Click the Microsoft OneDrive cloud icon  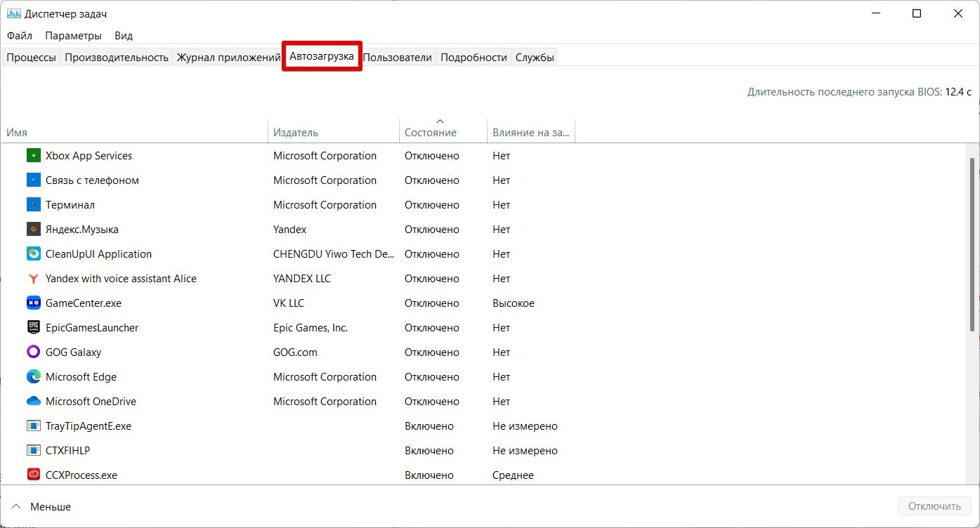(34, 402)
